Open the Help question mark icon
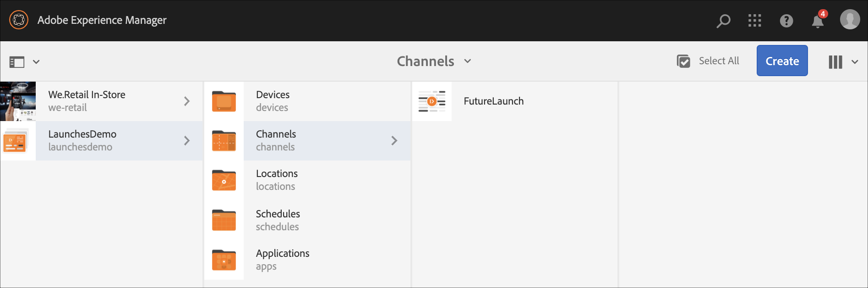The width and height of the screenshot is (868, 288). pos(786,21)
